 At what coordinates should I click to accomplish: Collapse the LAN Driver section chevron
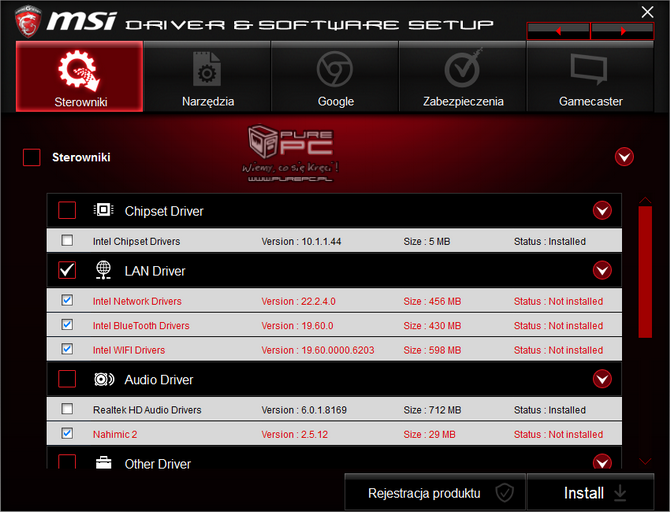[602, 270]
